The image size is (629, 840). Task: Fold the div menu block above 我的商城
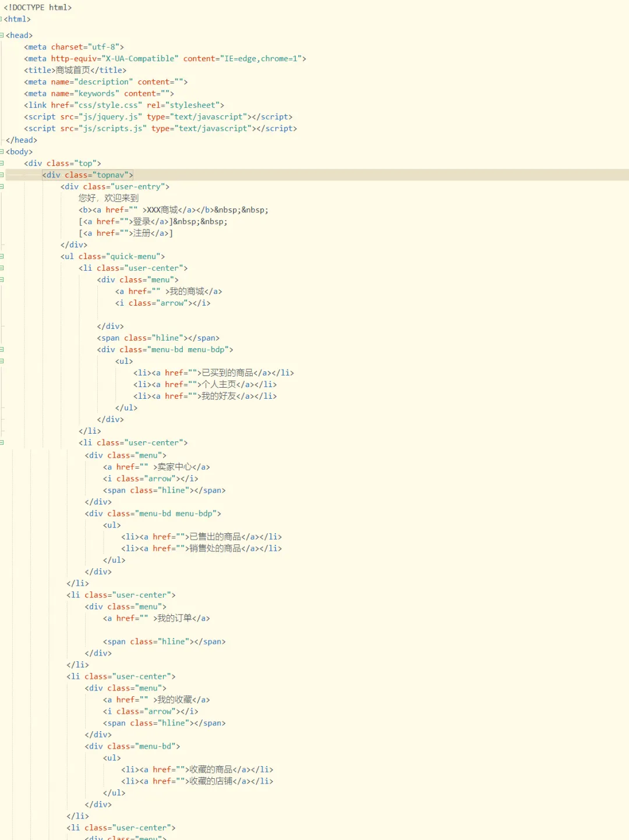2,280
